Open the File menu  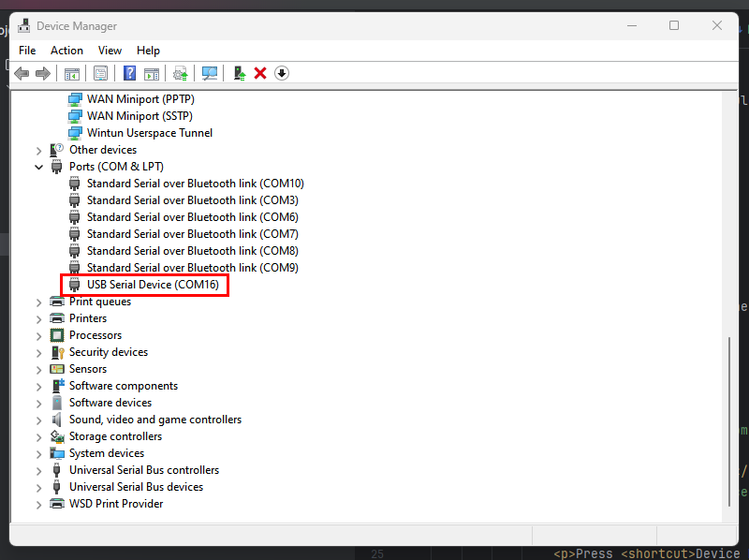pyautogui.click(x=27, y=50)
